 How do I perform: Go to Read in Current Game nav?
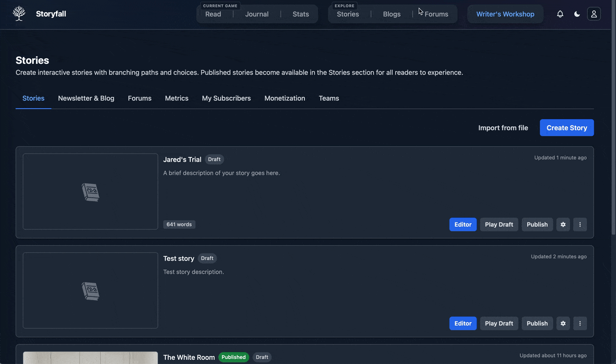[213, 14]
